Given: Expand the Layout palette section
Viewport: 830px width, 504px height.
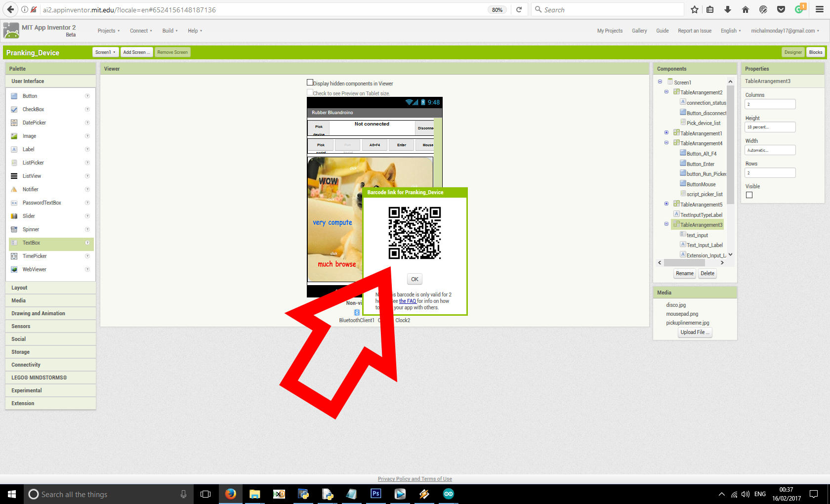Looking at the screenshot, I should tap(50, 288).
